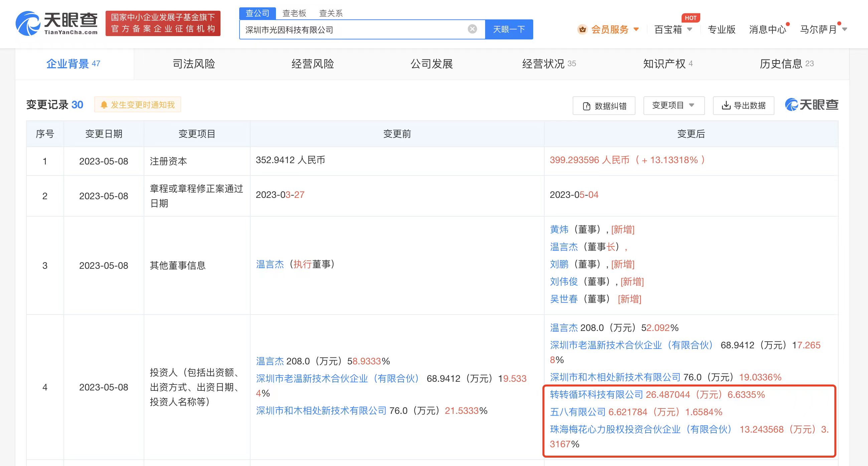Open the 经营风险 tab
The height and width of the screenshot is (466, 868).
coord(313,64)
